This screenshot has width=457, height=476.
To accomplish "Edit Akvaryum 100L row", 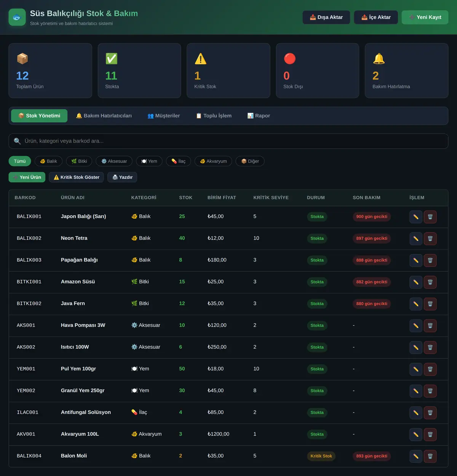I will tap(416, 434).
